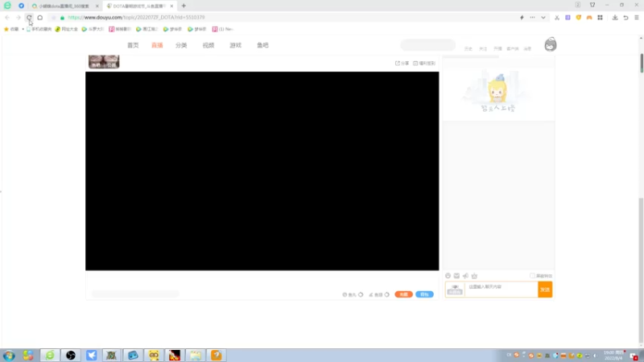Click the orange 发送 send button
The image size is (644, 362).
(545, 290)
